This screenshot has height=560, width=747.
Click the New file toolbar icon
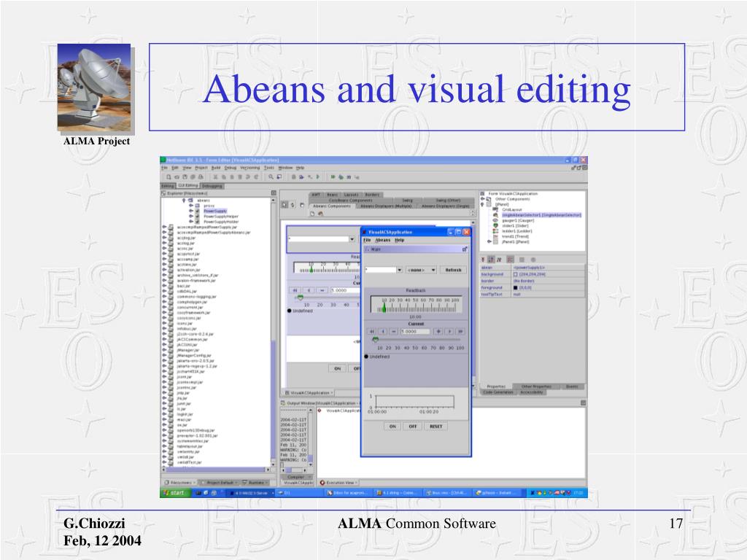tap(169, 176)
